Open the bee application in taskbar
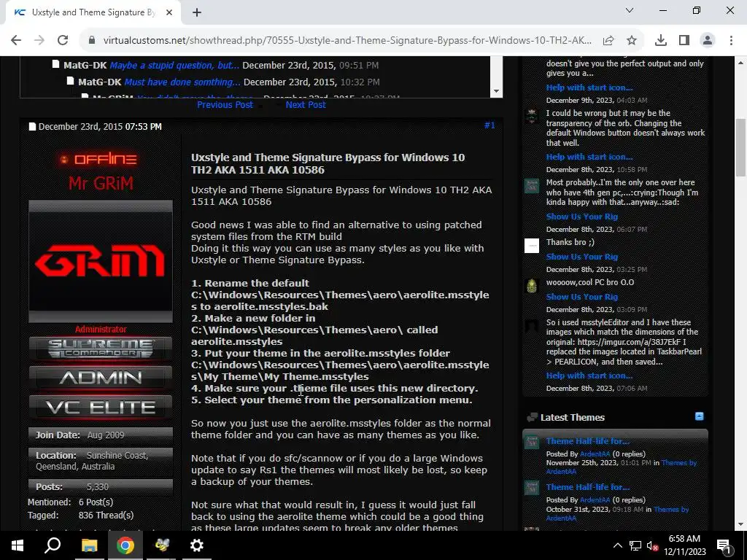747x560 pixels. 161,545
